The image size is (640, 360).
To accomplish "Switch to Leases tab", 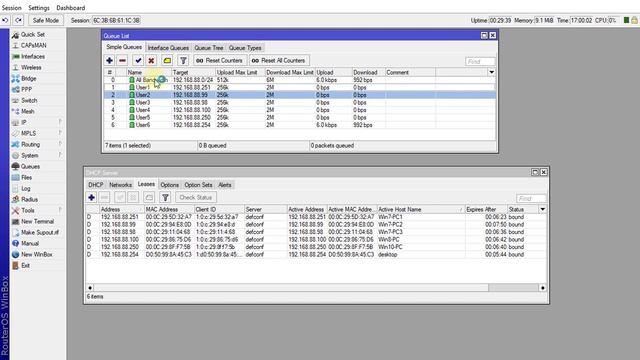I will pos(146,184).
